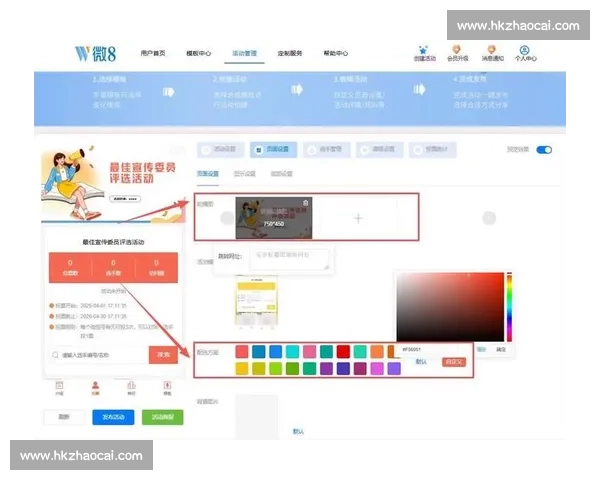Click the yellow activity template thumbnail
This screenshot has height=480, width=600.
pos(256,300)
